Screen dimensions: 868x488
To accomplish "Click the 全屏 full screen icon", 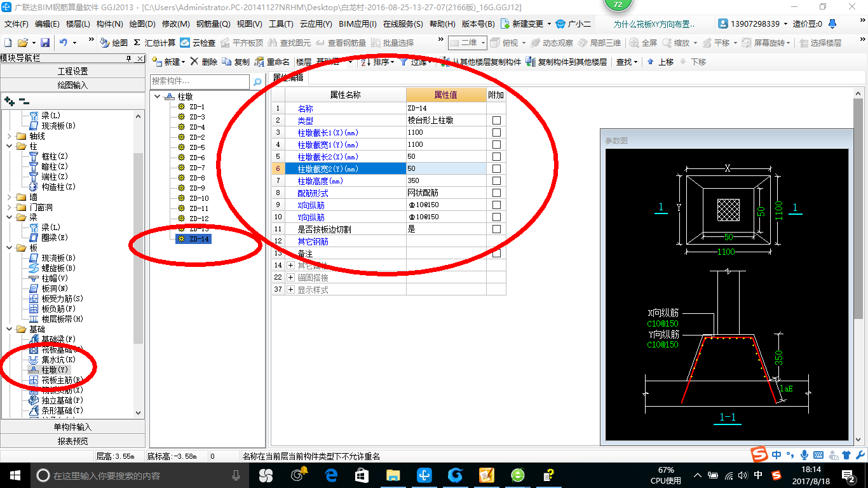I will pyautogui.click(x=644, y=43).
